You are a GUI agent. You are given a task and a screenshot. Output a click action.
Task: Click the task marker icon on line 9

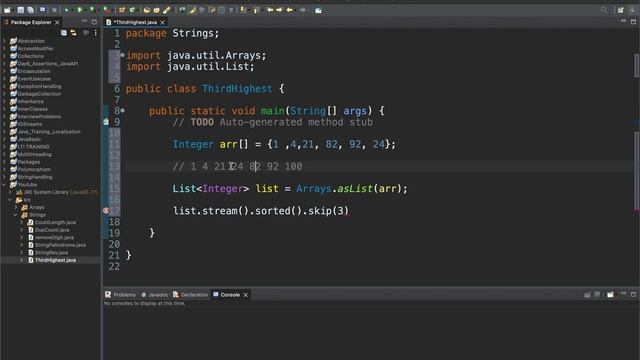tap(106, 122)
